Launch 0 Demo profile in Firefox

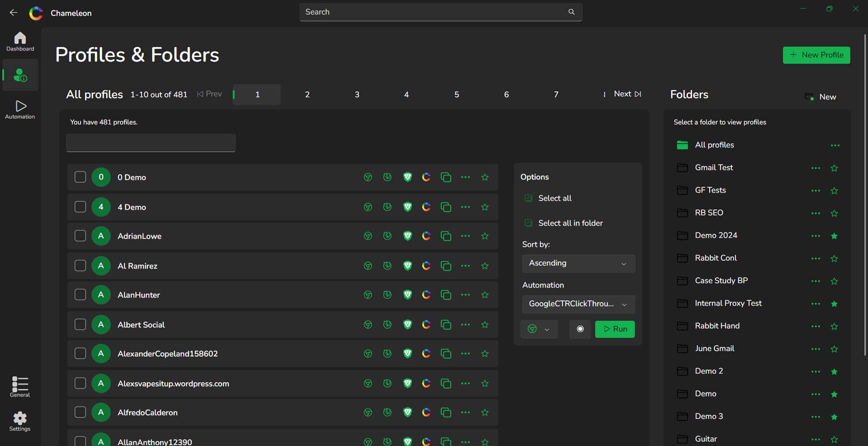pos(387,177)
